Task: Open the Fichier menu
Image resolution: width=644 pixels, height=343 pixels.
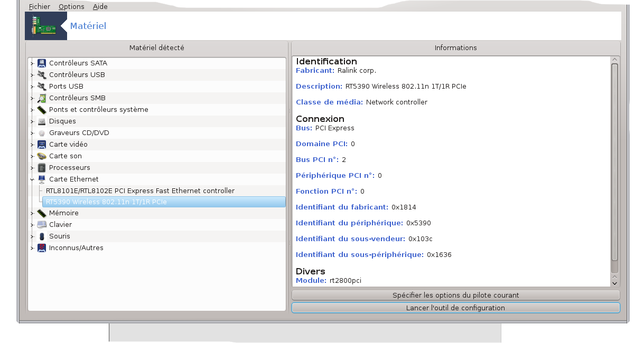Action: point(40,7)
